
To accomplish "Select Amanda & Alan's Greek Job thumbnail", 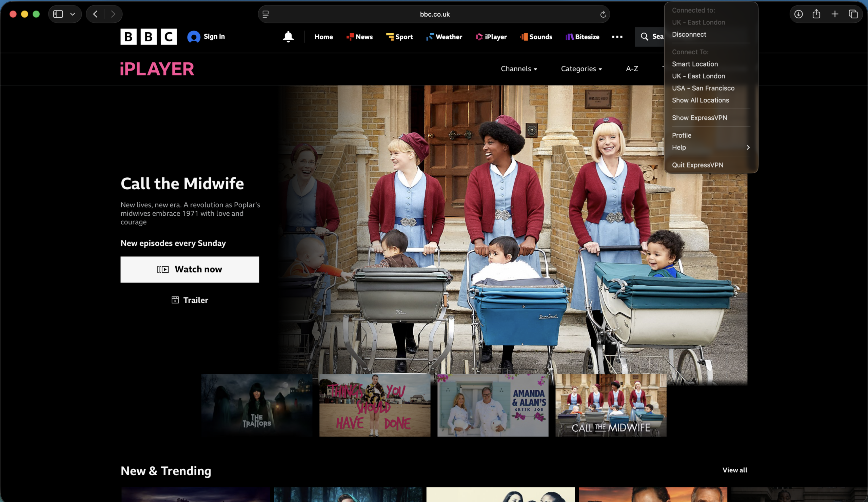I will (493, 405).
